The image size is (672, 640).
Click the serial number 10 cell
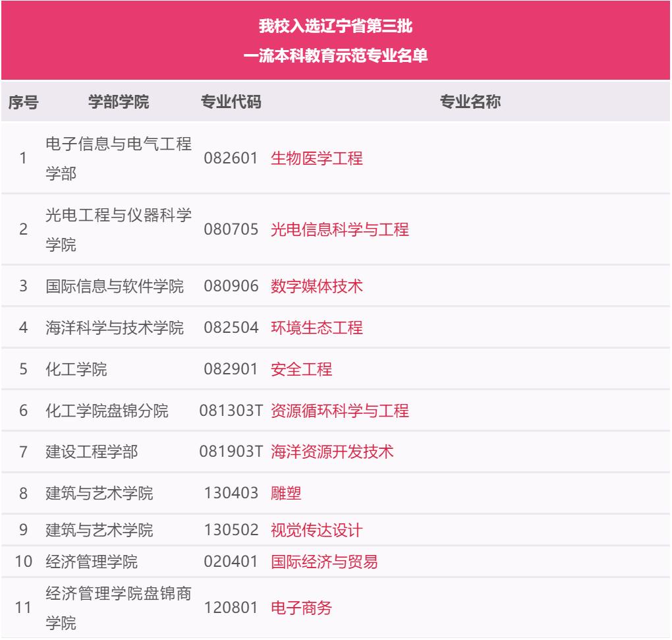pos(23,562)
